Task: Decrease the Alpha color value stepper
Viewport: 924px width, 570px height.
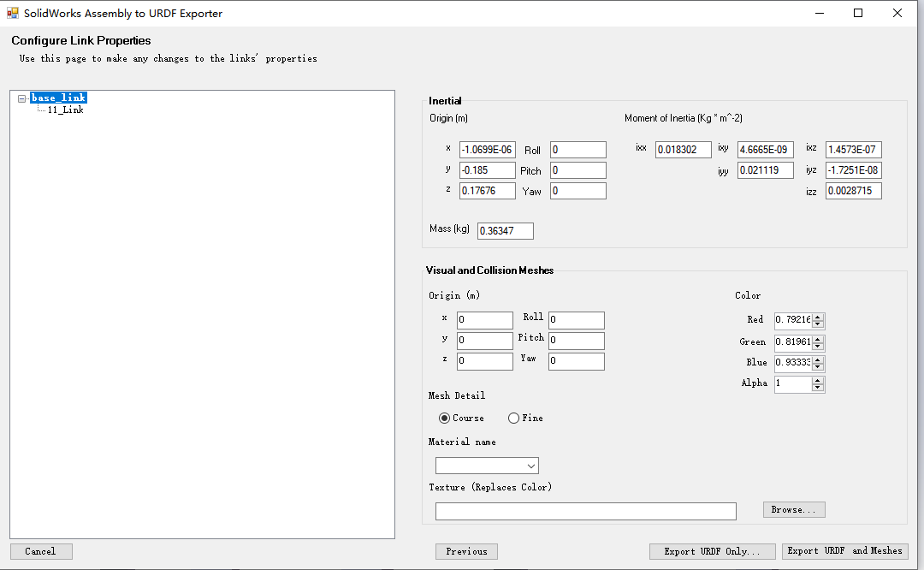Action: (818, 388)
